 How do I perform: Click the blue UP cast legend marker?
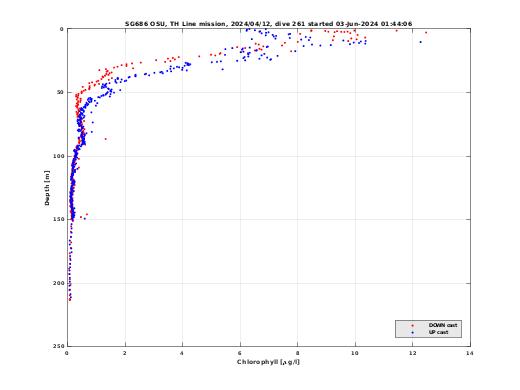413,332
